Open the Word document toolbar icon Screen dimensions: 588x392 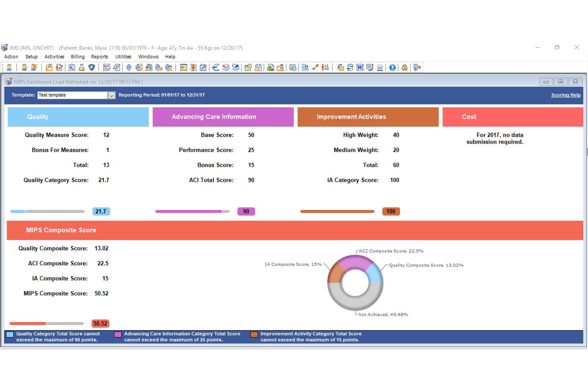point(360,68)
